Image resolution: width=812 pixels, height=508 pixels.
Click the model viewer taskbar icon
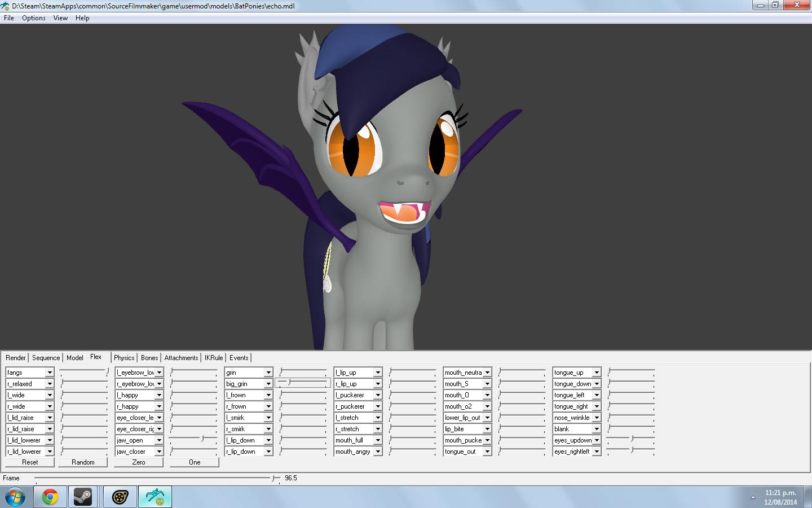click(x=155, y=497)
